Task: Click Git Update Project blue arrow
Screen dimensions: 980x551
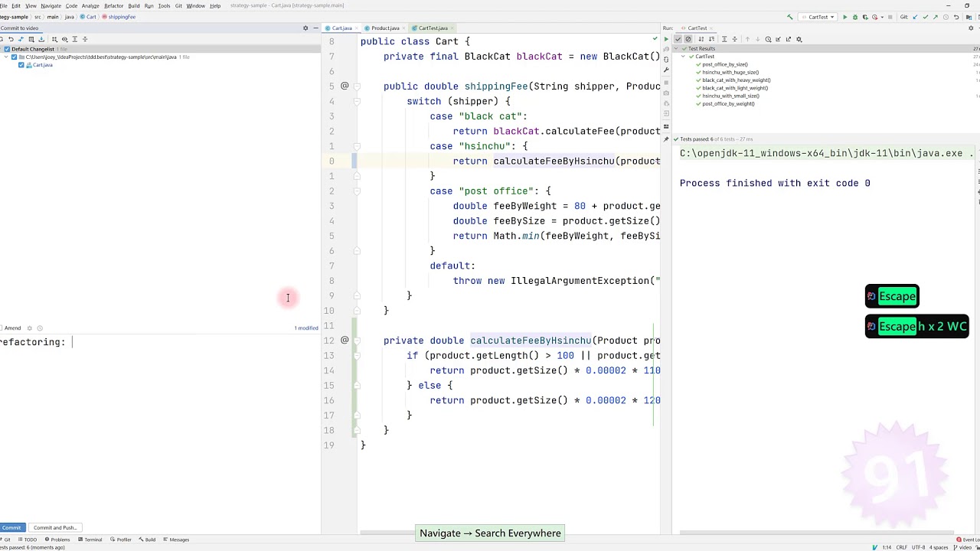Action: (x=915, y=17)
